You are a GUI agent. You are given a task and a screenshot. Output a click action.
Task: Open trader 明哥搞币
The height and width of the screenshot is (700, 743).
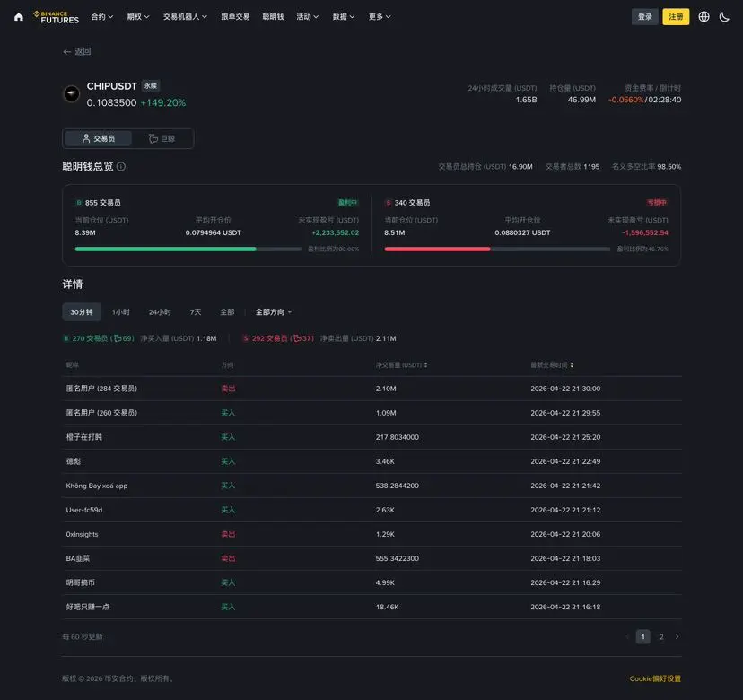pyautogui.click(x=80, y=582)
